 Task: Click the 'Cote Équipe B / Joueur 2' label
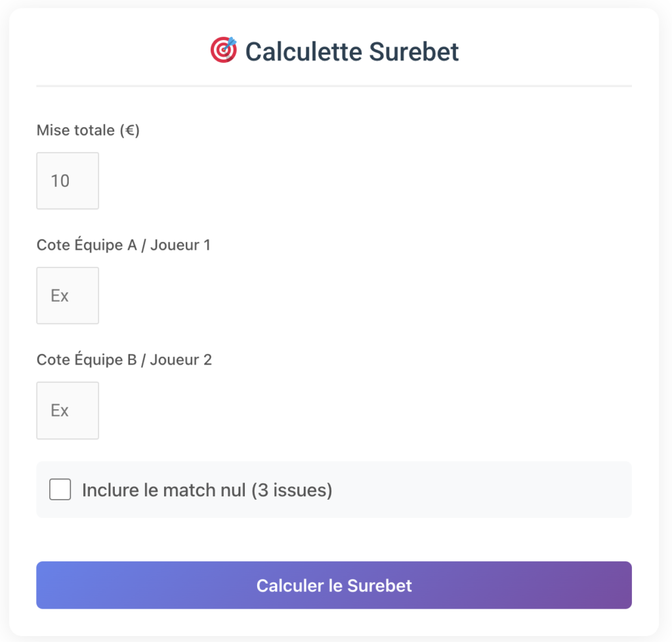point(123,359)
